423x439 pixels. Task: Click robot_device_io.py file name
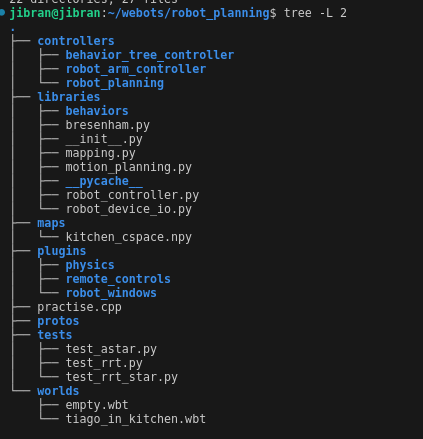pyautogui.click(x=129, y=209)
